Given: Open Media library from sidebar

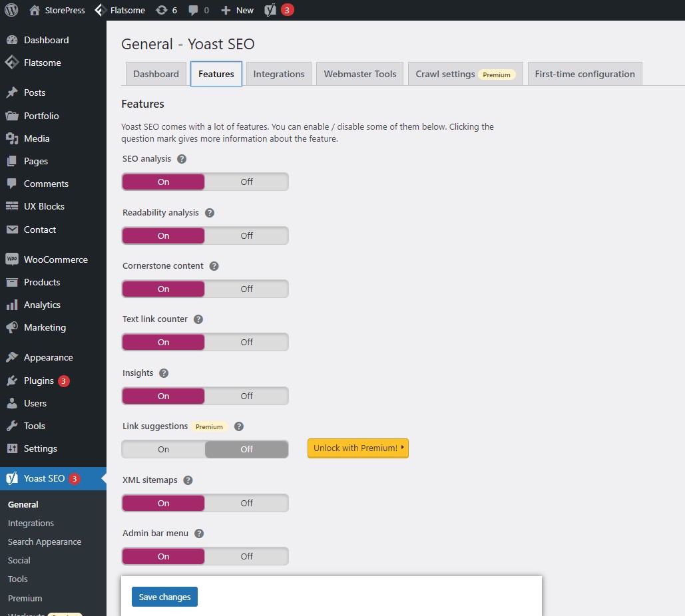Looking at the screenshot, I should (53, 138).
